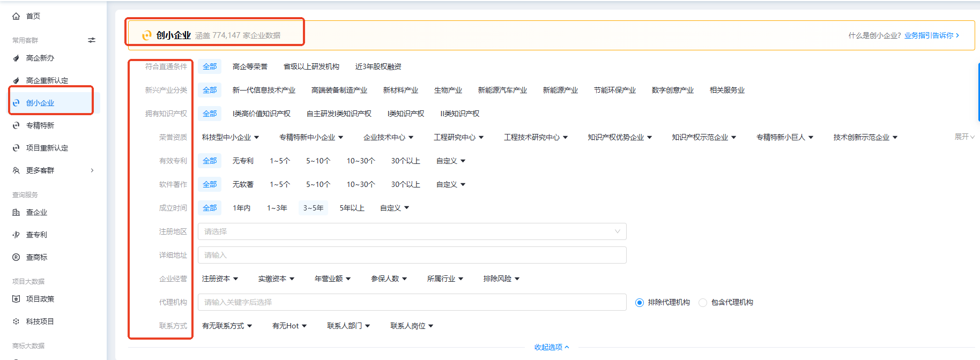
Task: Click the 项目政策 sidebar icon
Action: [x=16, y=299]
